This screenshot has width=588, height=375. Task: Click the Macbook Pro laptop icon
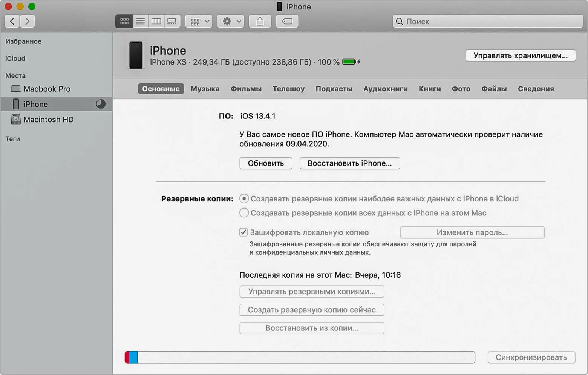point(15,89)
